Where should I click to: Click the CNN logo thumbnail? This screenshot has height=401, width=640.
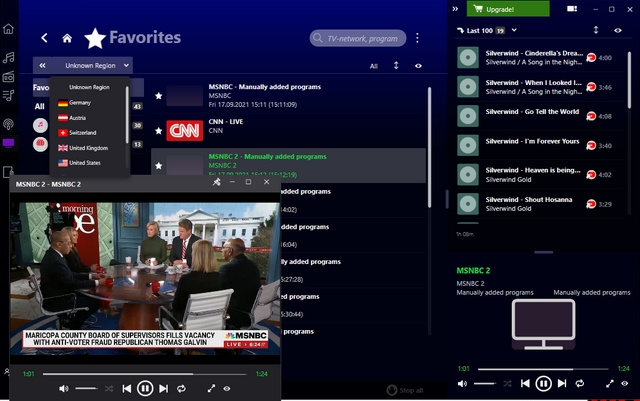tap(184, 131)
